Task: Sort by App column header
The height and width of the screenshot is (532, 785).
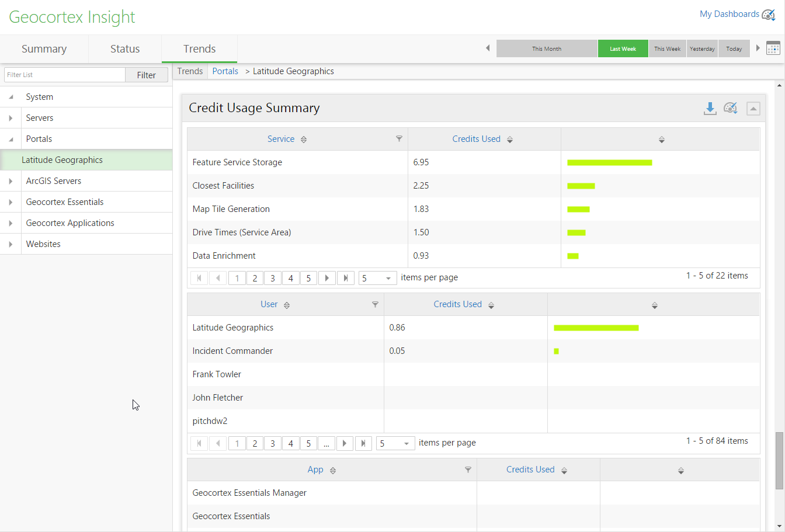Action: coord(315,470)
